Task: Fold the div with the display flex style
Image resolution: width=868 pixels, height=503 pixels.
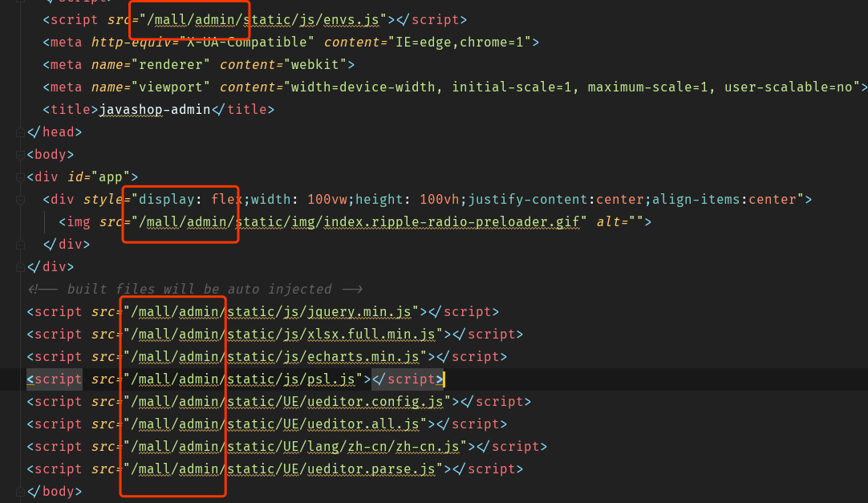Action: (20, 200)
